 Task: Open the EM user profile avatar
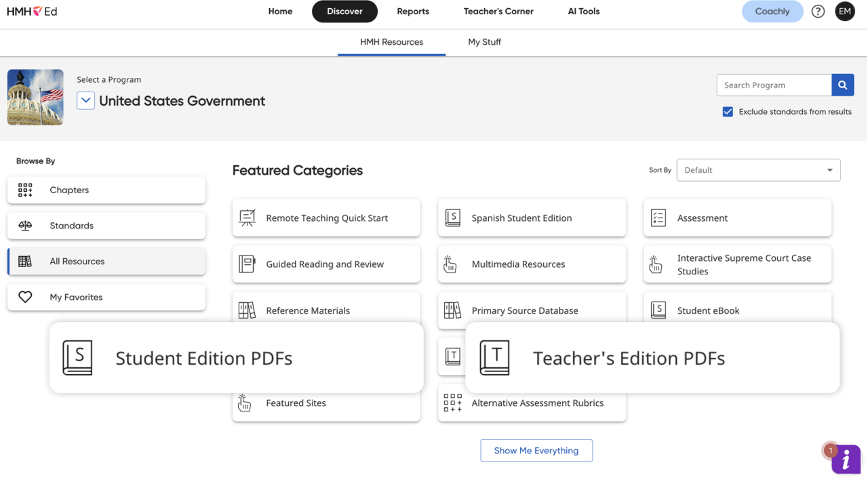click(845, 12)
